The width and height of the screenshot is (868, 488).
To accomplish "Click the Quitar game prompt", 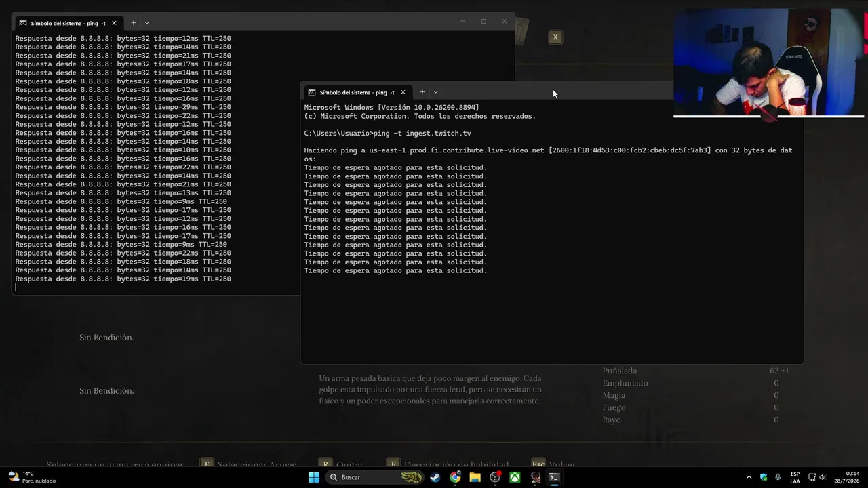I will click(x=342, y=464).
